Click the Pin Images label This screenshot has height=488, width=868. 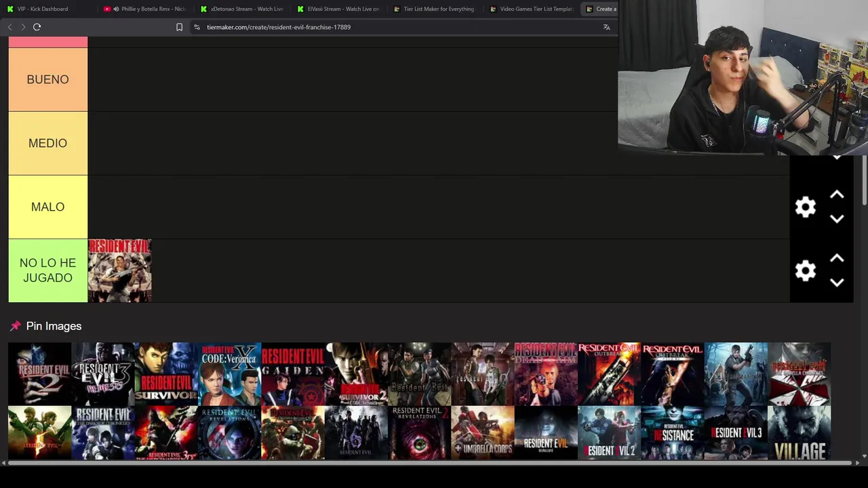click(54, 326)
